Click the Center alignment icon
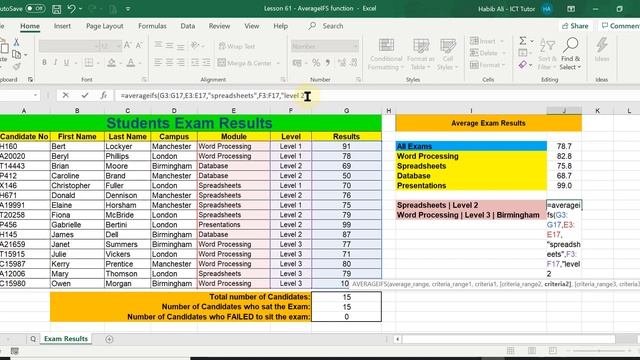The image size is (640, 360). click(169, 62)
